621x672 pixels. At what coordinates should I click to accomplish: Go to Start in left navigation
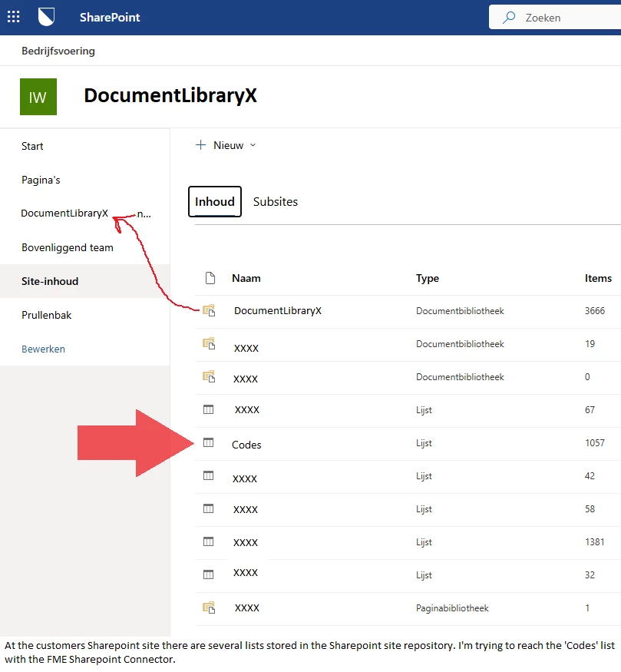(32, 146)
